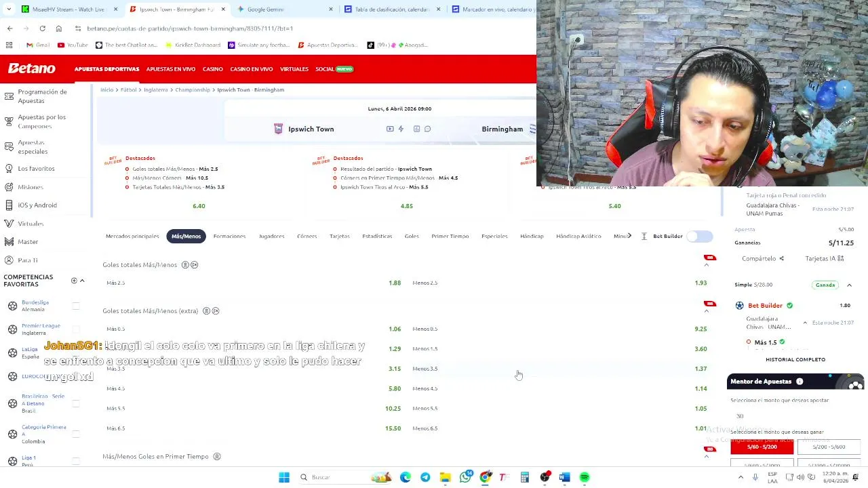868x488 pixels.
Task: Click the Betano logo
Action: click(32, 68)
